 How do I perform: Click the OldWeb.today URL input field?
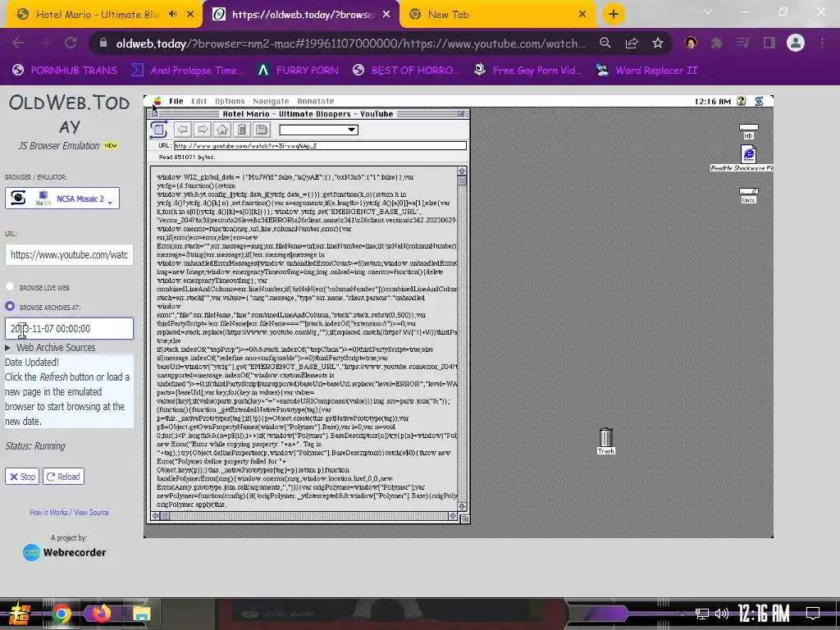[x=69, y=254]
